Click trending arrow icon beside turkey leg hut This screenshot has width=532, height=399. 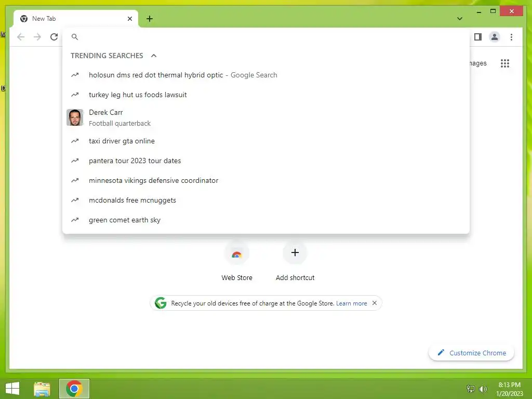pyautogui.click(x=75, y=95)
